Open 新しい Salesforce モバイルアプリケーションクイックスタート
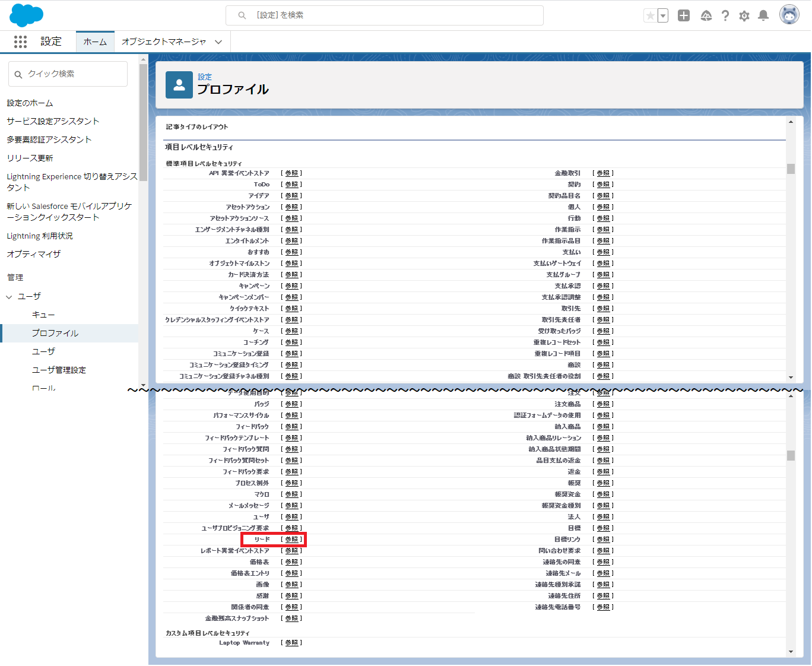The width and height of the screenshot is (812, 666). (x=69, y=211)
